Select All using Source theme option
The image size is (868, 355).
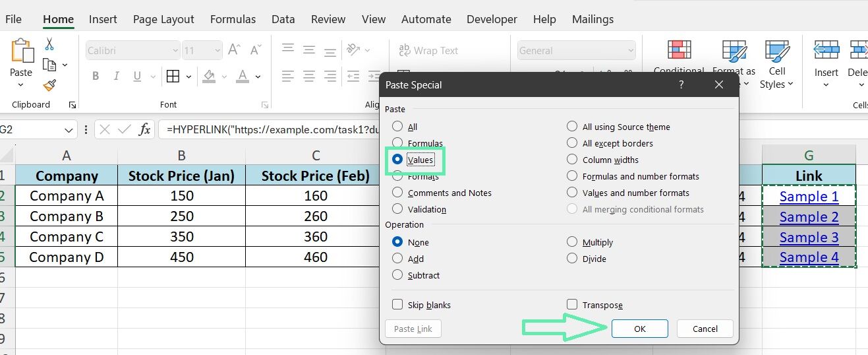(571, 126)
